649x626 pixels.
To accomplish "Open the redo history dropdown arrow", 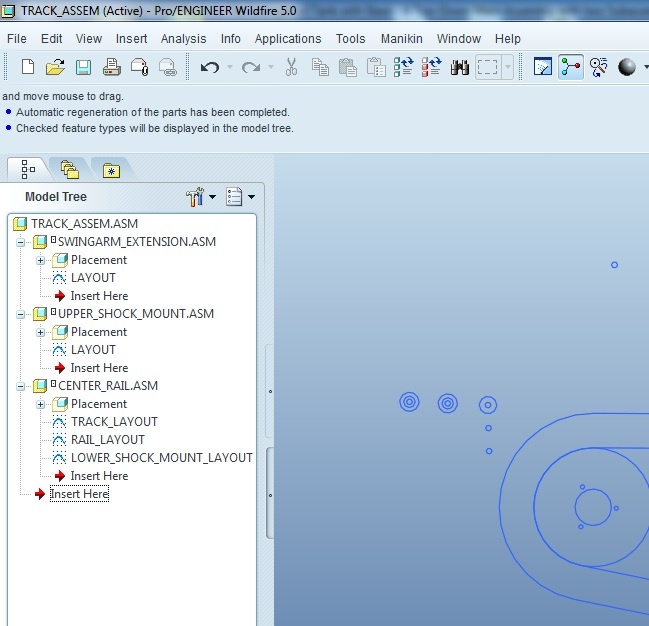I will click(271, 67).
